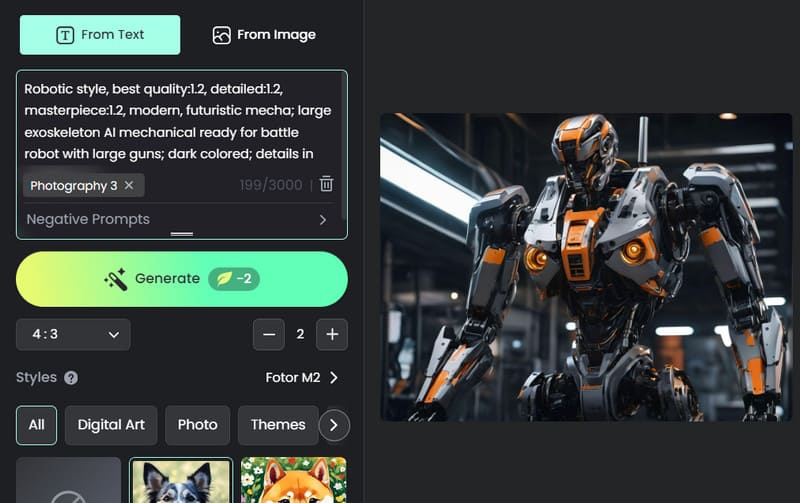This screenshot has width=800, height=503.
Task: Increase image count with plus button
Action: coord(331,334)
